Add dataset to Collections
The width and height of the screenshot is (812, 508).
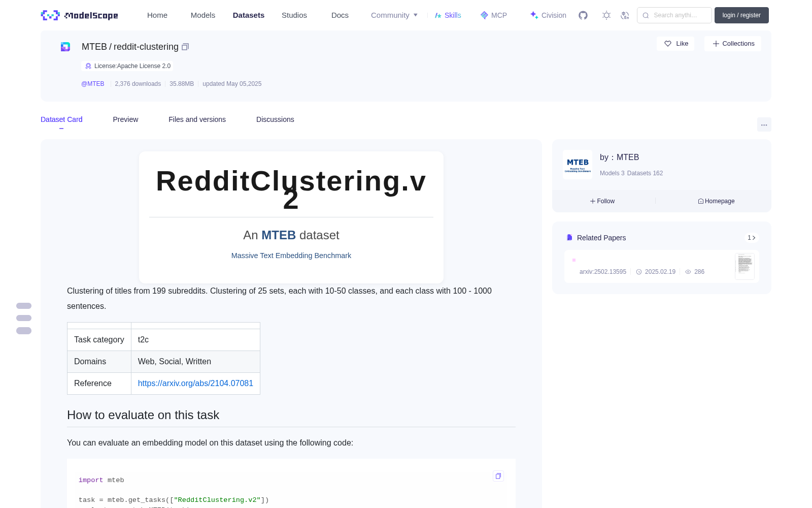pos(733,44)
